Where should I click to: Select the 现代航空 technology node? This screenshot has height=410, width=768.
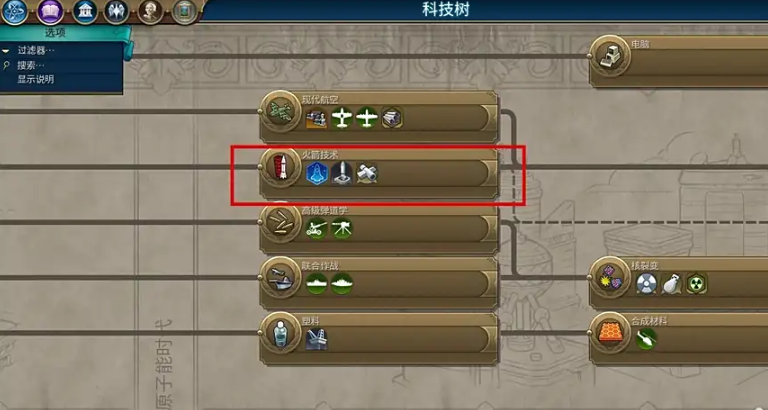(x=378, y=117)
